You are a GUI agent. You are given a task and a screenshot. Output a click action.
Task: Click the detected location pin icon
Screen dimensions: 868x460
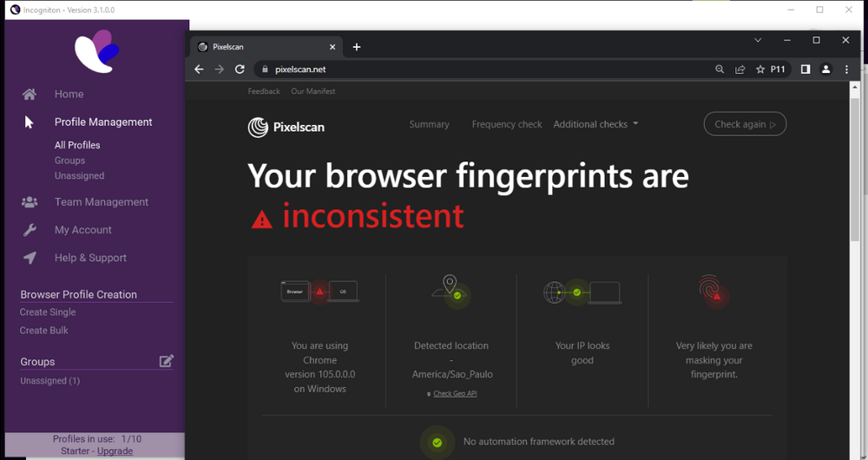(450, 285)
